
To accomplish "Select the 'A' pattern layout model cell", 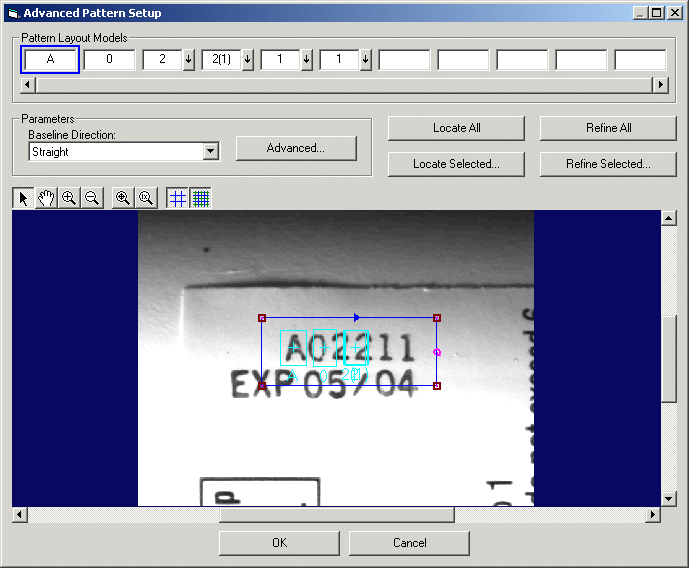I will (x=50, y=60).
